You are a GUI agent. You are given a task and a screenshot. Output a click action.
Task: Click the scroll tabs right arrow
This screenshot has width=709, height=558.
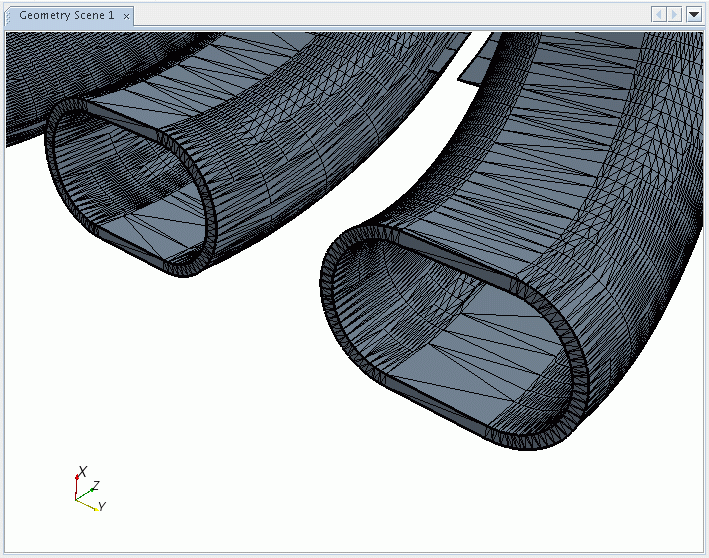675,14
